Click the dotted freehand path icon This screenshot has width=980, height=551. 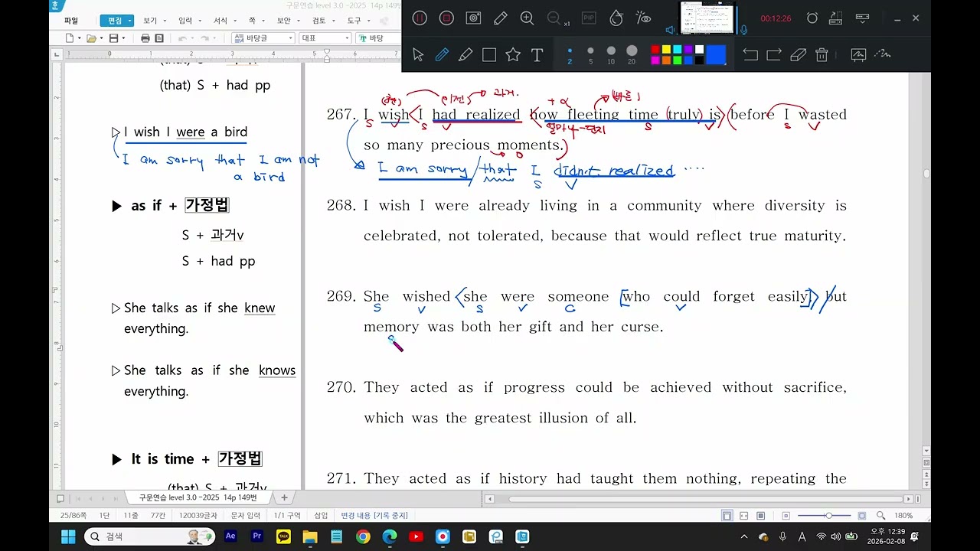(883, 54)
